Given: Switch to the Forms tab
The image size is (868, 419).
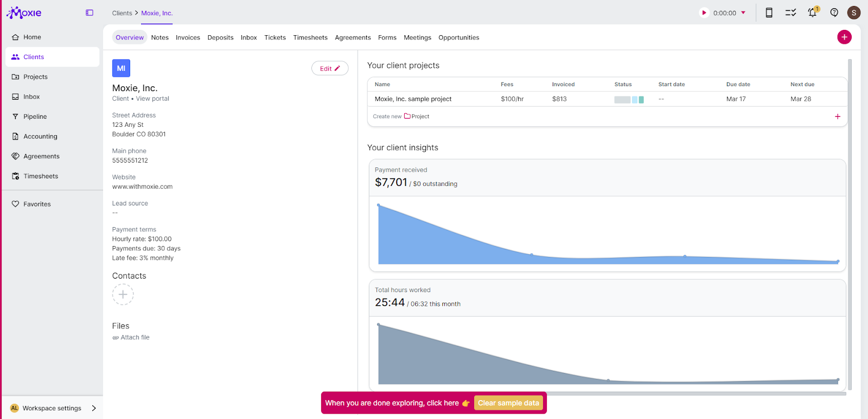Looking at the screenshot, I should tap(387, 37).
